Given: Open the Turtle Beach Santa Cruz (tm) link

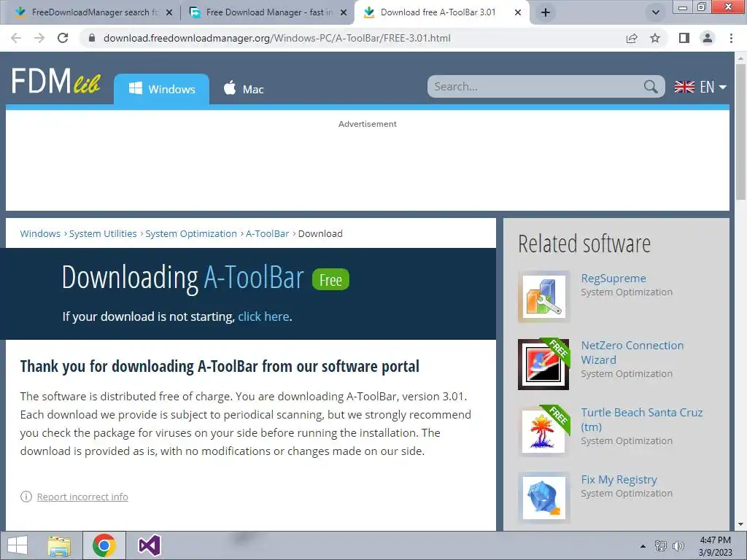Looking at the screenshot, I should pos(642,419).
